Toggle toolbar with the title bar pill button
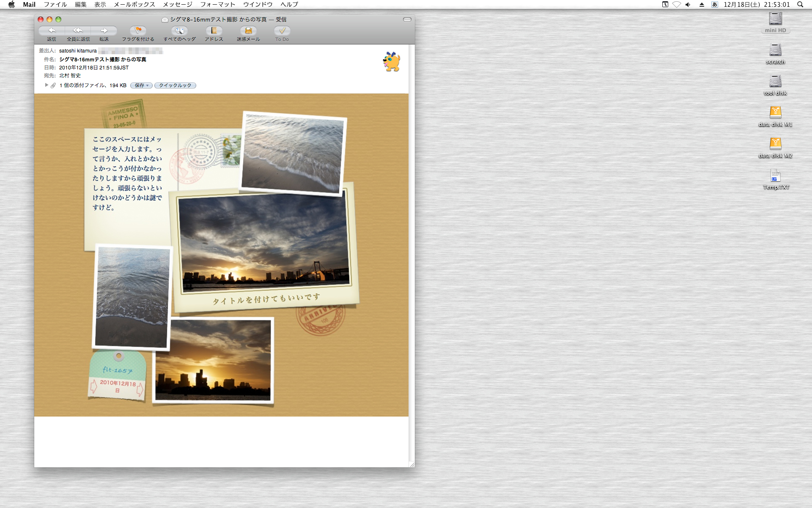 (407, 19)
